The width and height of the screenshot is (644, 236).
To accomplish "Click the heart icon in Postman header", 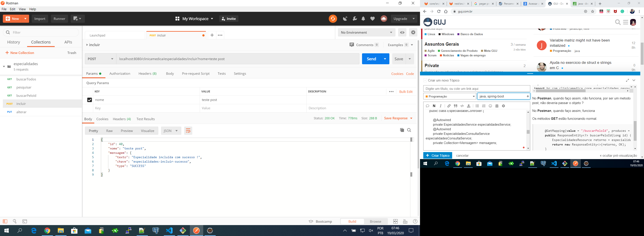I will point(373,19).
